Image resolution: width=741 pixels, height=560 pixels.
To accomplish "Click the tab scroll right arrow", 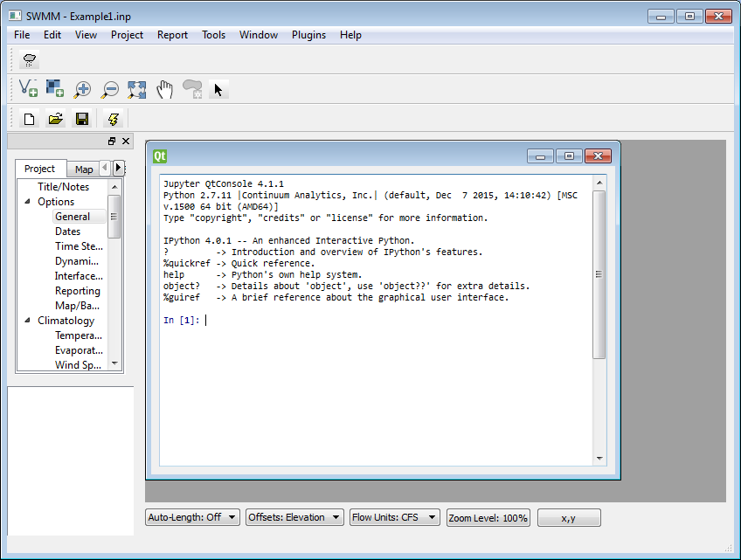I will click(x=118, y=168).
